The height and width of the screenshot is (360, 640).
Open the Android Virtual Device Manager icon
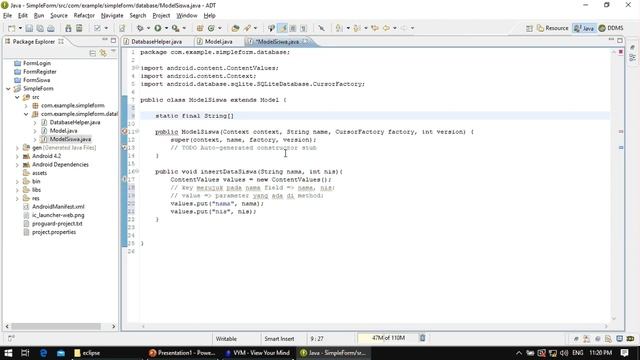(x=79, y=28)
